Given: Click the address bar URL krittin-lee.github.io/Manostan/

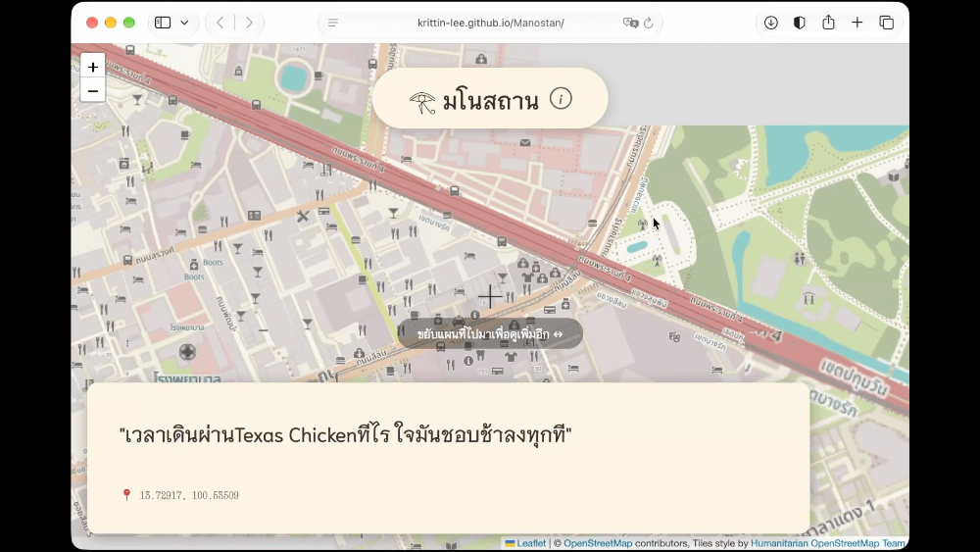Looking at the screenshot, I should click(x=491, y=23).
